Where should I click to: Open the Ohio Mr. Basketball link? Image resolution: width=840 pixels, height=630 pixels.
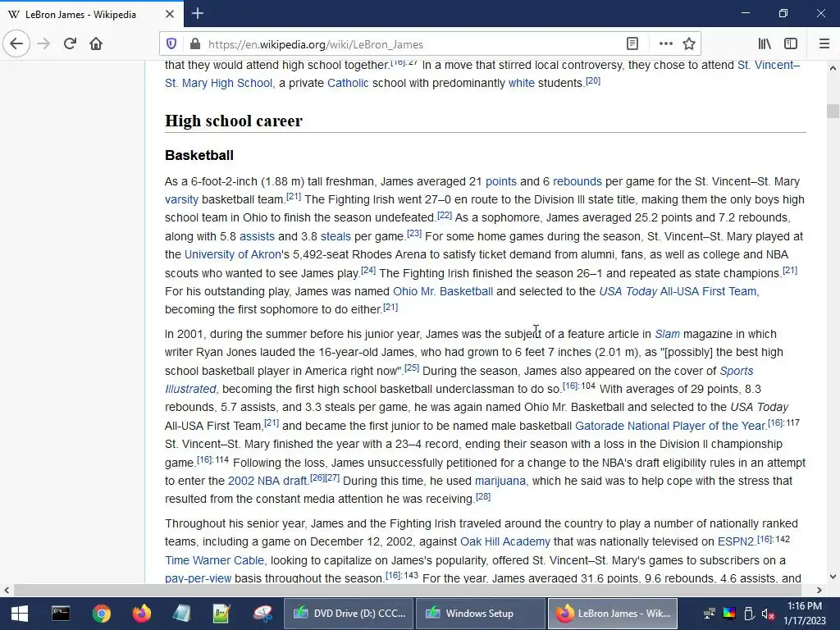click(x=442, y=291)
